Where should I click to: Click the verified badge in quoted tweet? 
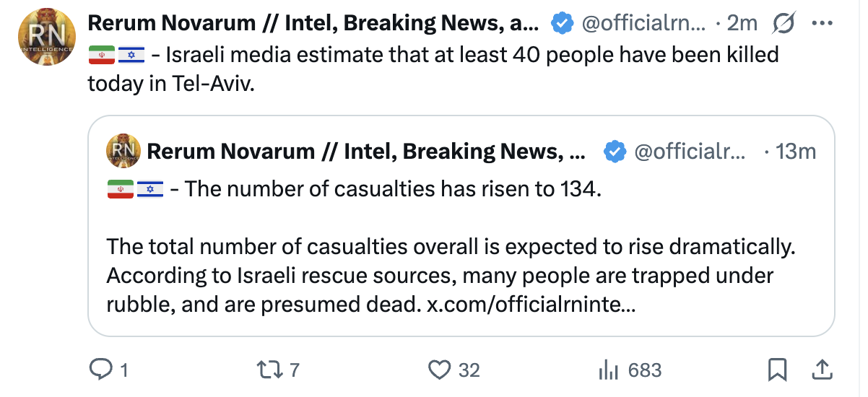coord(615,151)
